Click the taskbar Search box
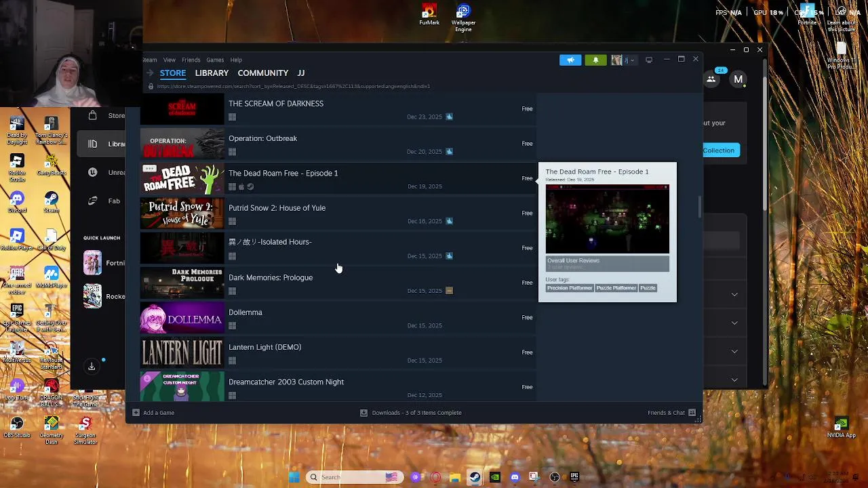This screenshot has height=488, width=868. (x=354, y=477)
